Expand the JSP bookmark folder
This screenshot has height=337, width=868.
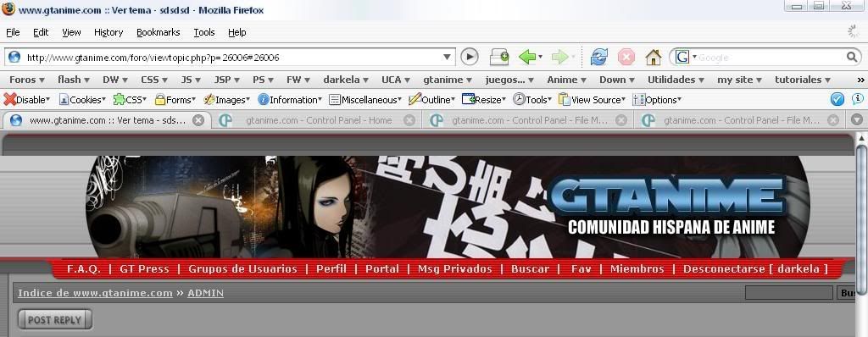click(227, 80)
